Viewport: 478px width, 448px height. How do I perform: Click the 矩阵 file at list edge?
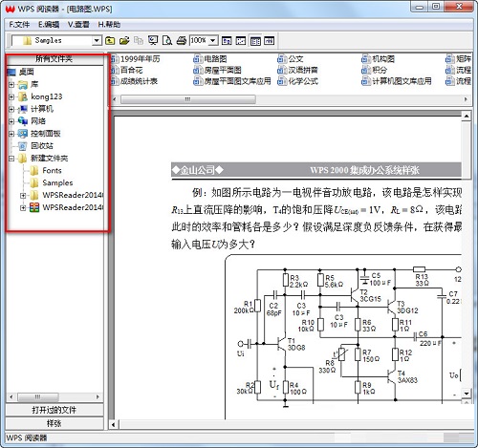464,59
